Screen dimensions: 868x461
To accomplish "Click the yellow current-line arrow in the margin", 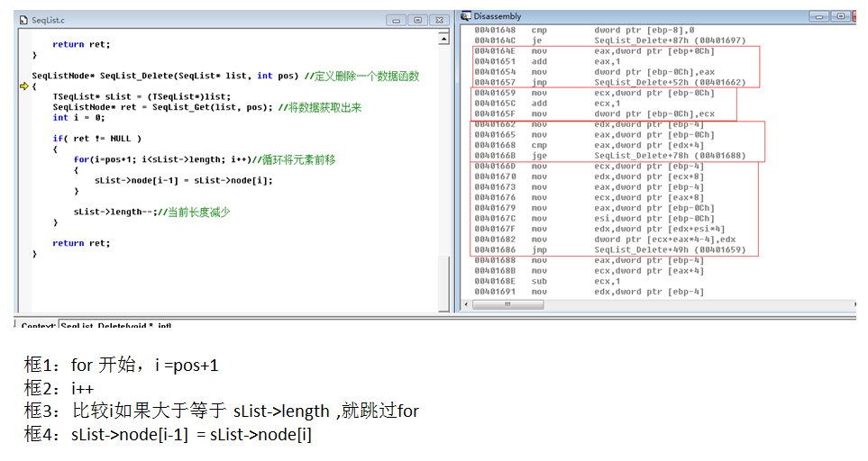I will tap(23, 86).
